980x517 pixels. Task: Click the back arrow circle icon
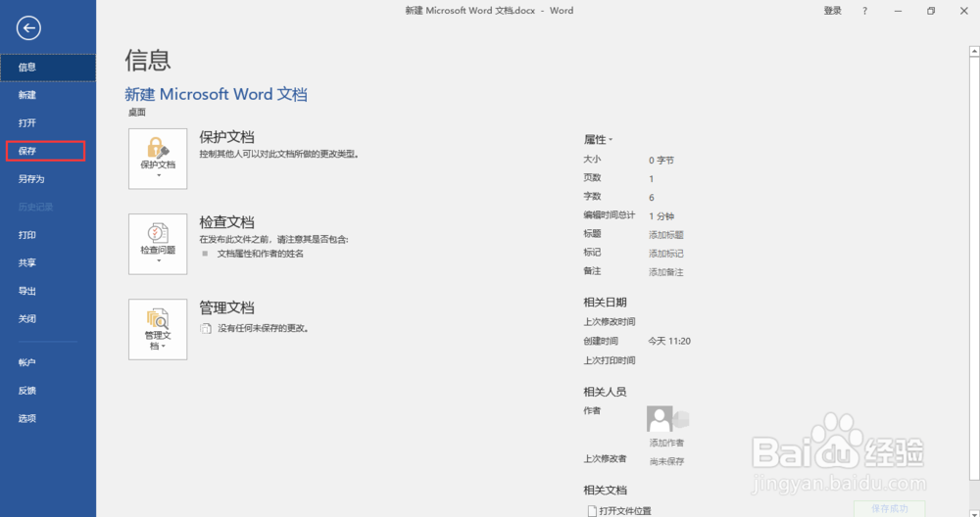(28, 28)
